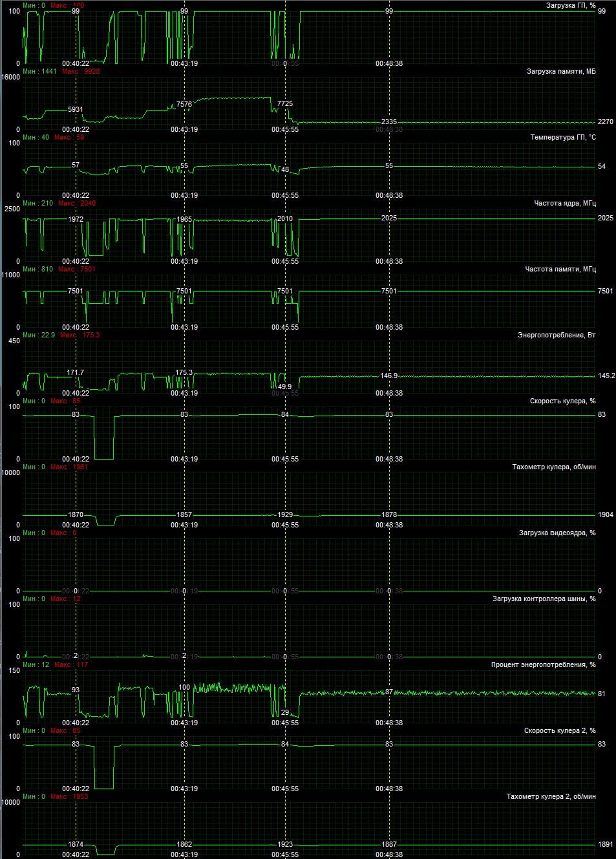Click the 'Температура ГП, °C' graph title
The width and height of the screenshot is (616, 859).
coord(563,137)
